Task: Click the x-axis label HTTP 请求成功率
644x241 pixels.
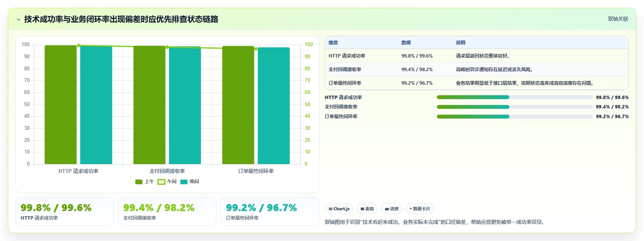Action: click(78, 171)
